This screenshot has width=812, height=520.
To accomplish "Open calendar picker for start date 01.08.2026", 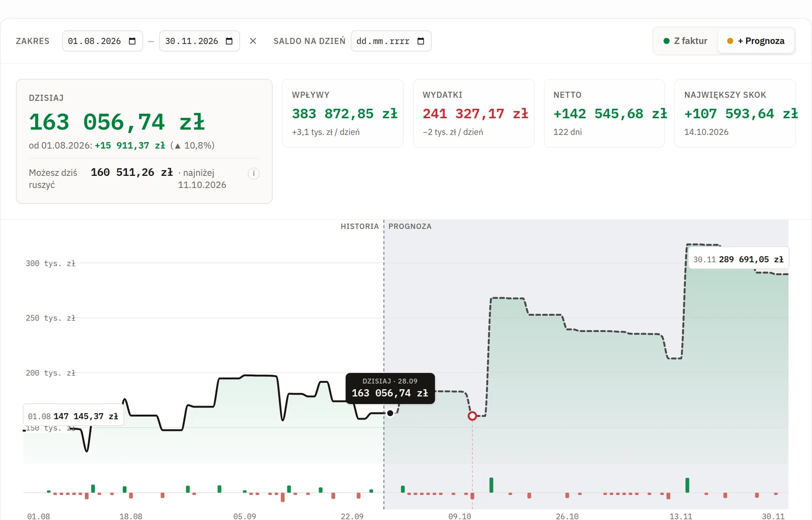I will (x=132, y=41).
